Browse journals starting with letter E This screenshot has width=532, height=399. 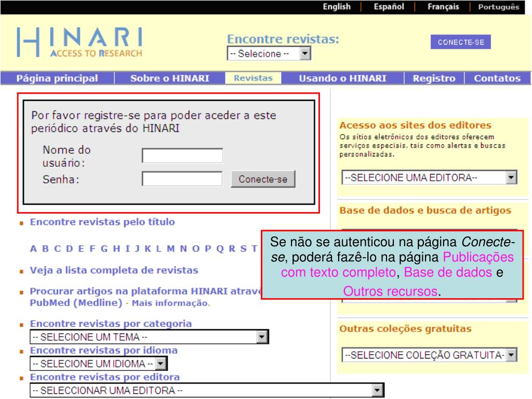81,249
